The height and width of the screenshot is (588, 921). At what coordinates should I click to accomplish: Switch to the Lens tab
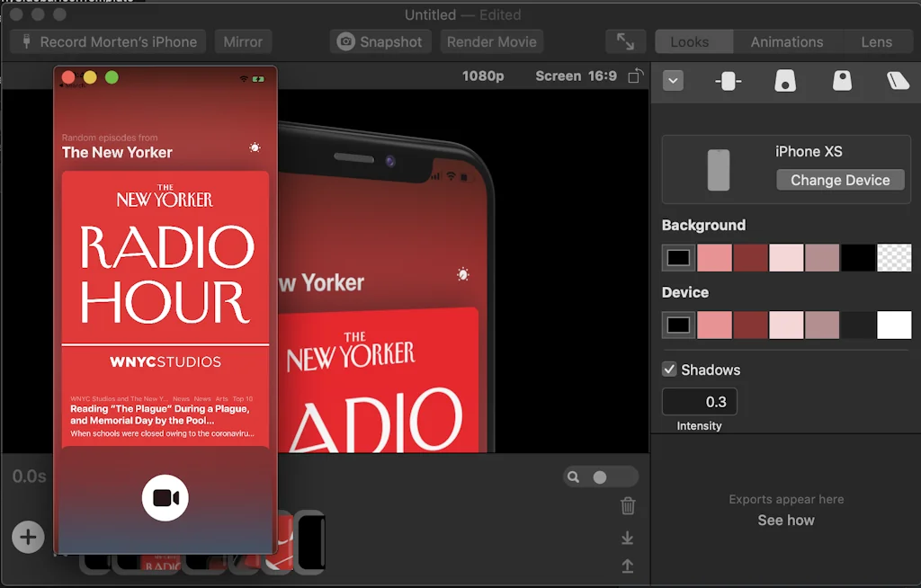[x=876, y=42]
